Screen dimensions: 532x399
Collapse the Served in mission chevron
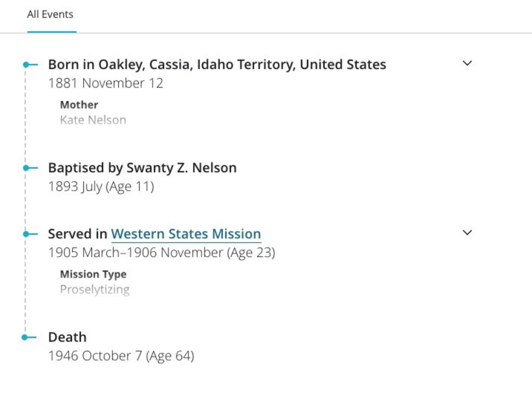(467, 233)
